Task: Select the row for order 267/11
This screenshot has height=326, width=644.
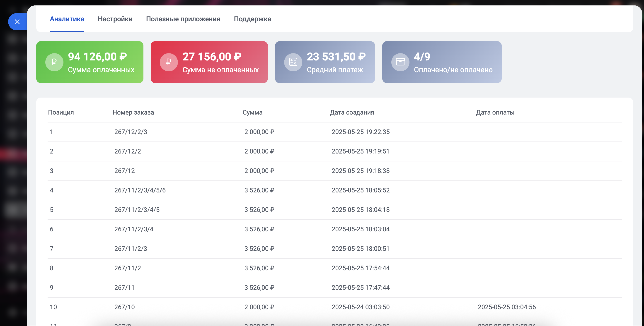Action: point(124,288)
